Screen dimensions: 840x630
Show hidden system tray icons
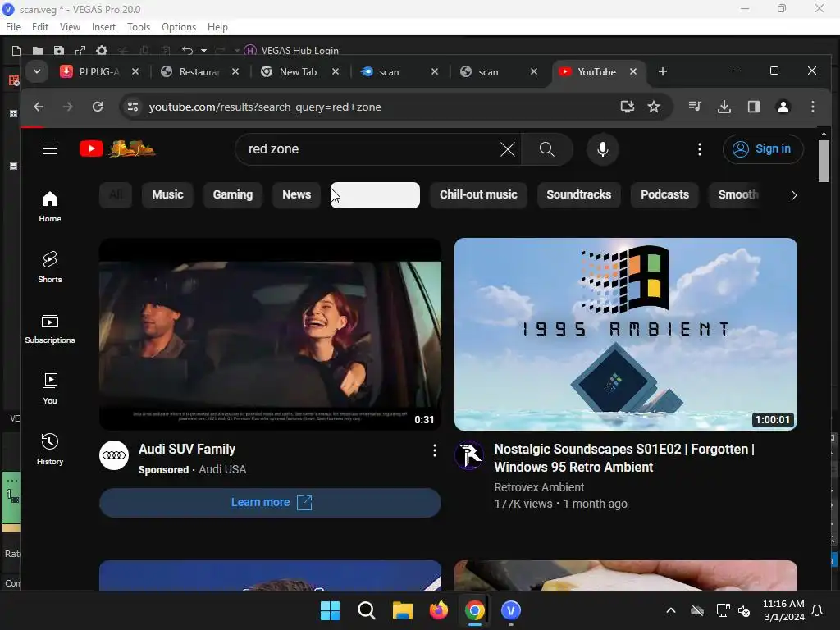tap(671, 610)
